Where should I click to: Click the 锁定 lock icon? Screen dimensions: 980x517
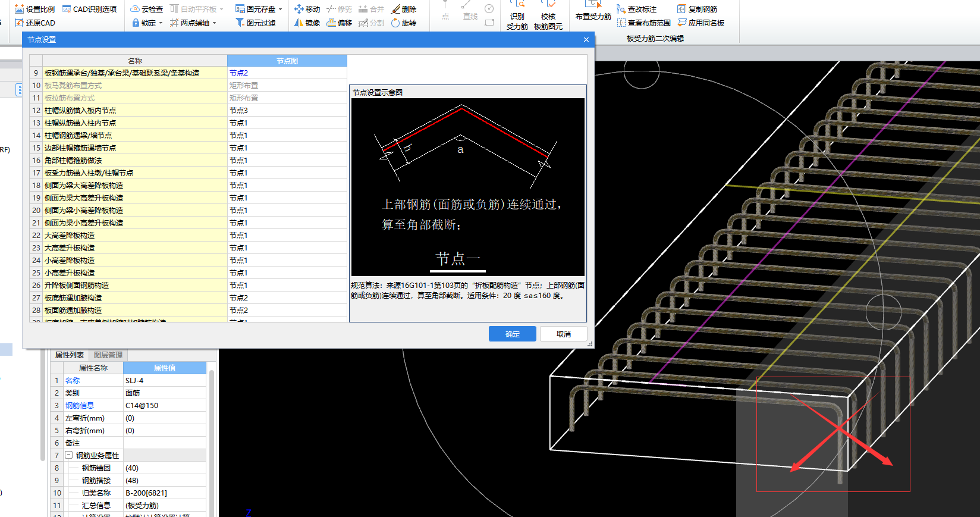click(x=136, y=23)
